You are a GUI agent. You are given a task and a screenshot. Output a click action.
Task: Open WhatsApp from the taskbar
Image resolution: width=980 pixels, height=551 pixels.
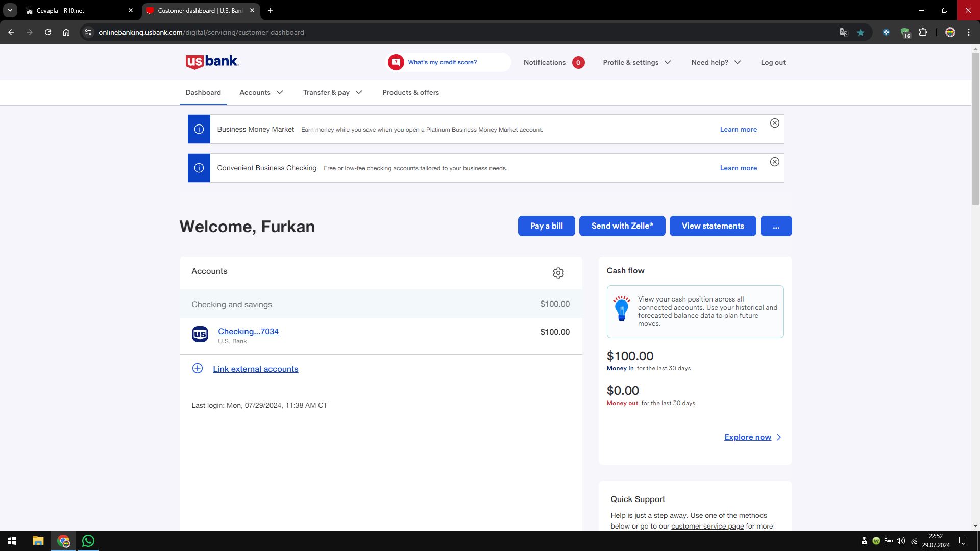(88, 541)
